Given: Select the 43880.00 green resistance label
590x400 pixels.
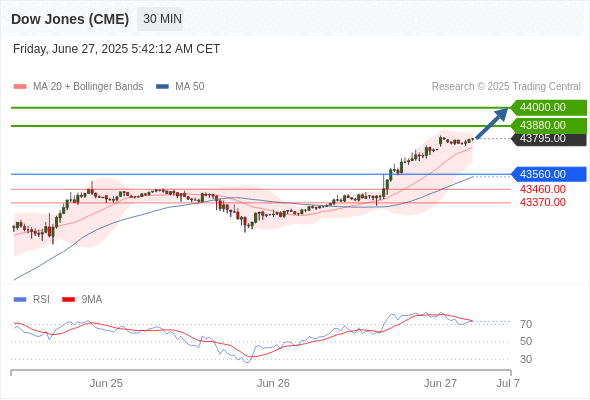Looking at the screenshot, I should point(549,125).
